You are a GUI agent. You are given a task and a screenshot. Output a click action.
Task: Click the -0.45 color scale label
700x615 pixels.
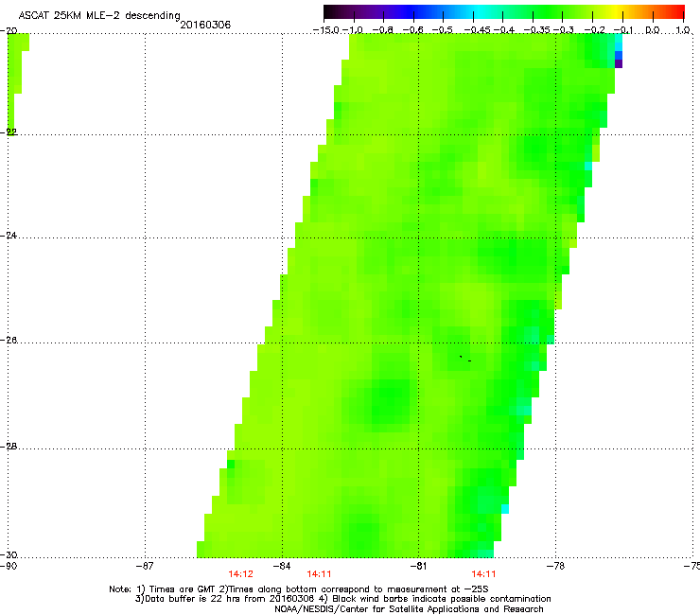[x=478, y=30]
